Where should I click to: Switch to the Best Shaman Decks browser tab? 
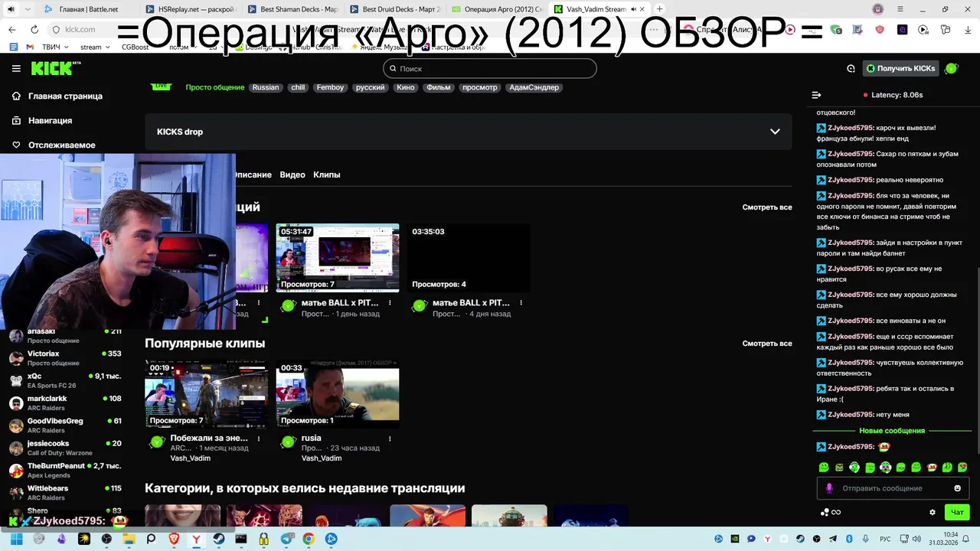(x=293, y=9)
